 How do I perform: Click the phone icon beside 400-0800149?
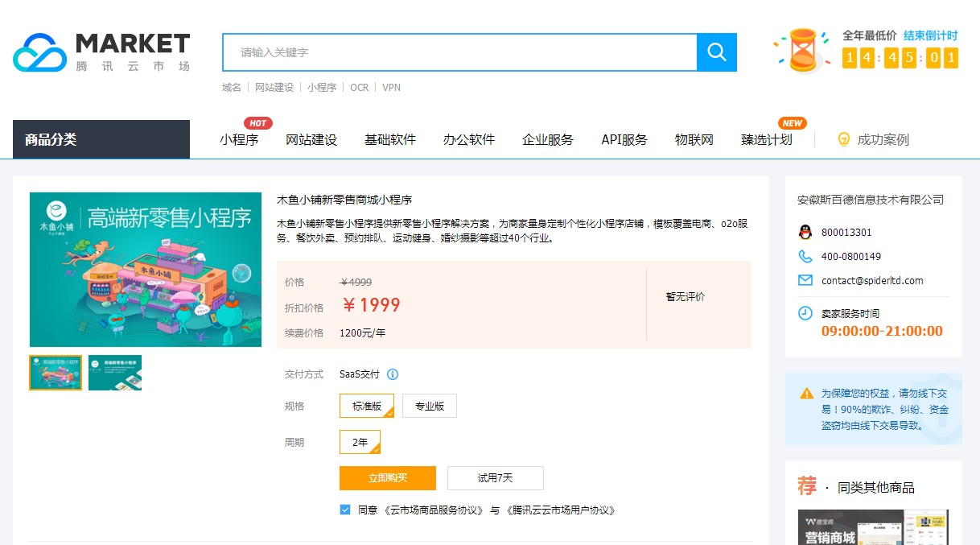(x=805, y=257)
